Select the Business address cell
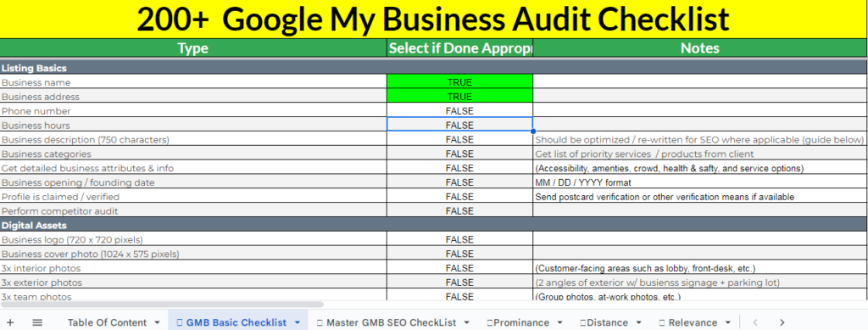868x330 pixels. pos(193,97)
